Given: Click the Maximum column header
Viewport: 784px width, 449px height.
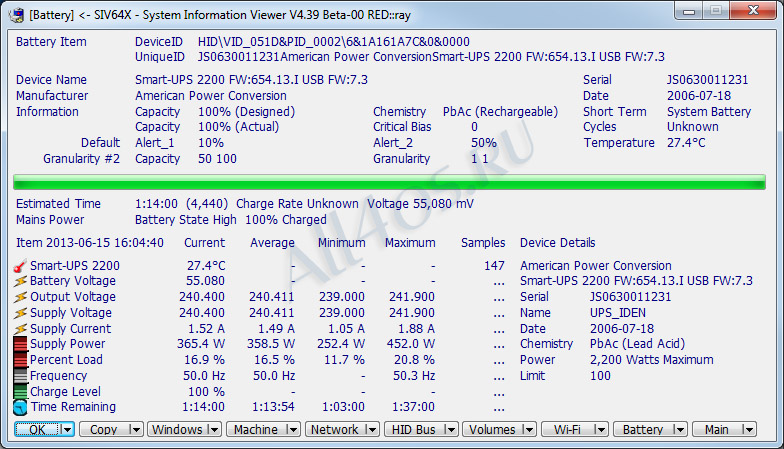Looking at the screenshot, I should coord(410,244).
